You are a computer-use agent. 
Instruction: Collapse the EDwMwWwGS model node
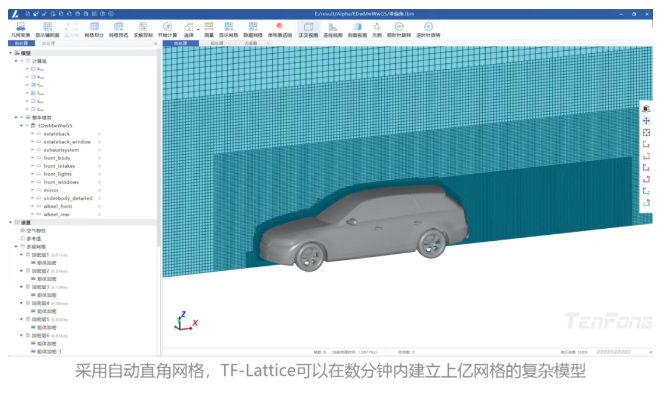21,126
